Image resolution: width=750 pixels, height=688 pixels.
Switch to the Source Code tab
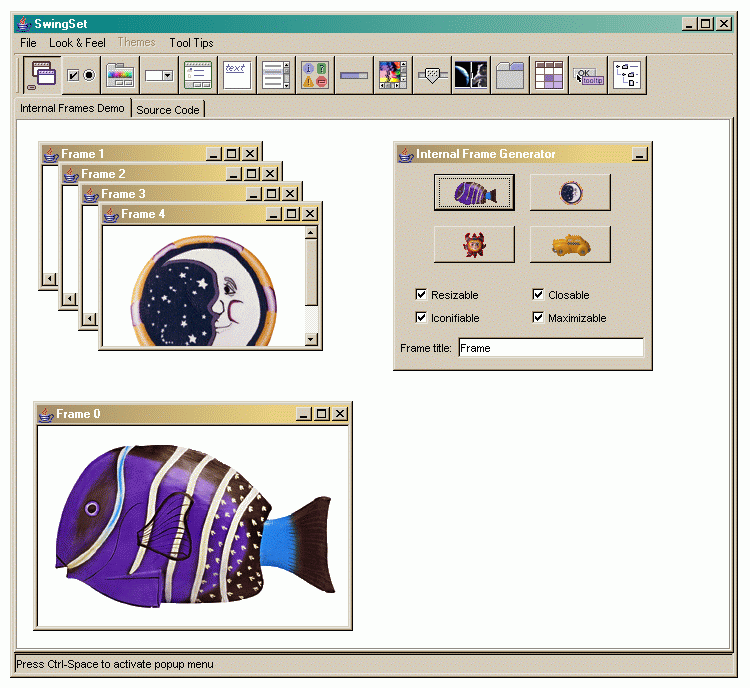pyautogui.click(x=168, y=110)
